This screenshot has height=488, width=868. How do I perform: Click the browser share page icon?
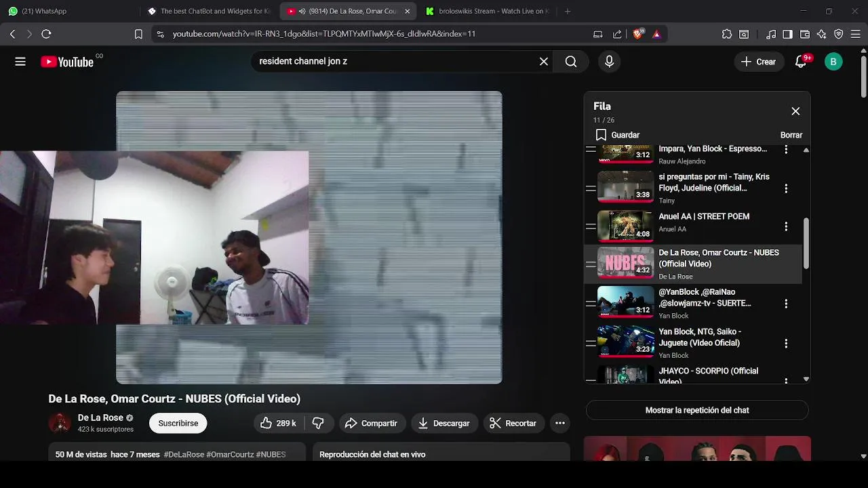tap(617, 34)
